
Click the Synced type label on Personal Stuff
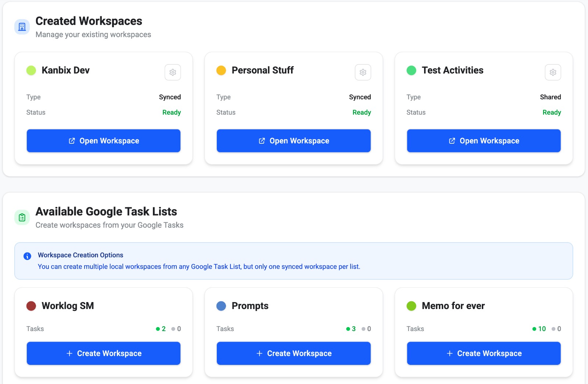coord(360,97)
